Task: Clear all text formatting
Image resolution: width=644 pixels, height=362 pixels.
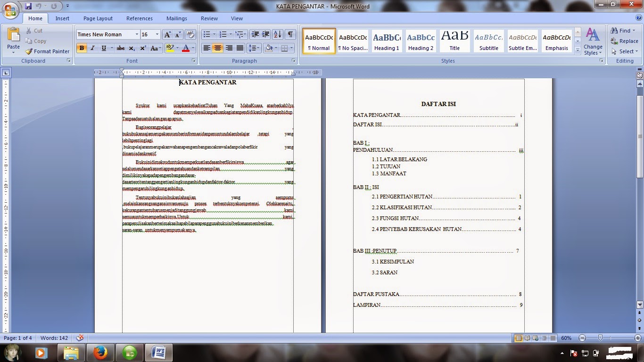Action: click(x=190, y=34)
